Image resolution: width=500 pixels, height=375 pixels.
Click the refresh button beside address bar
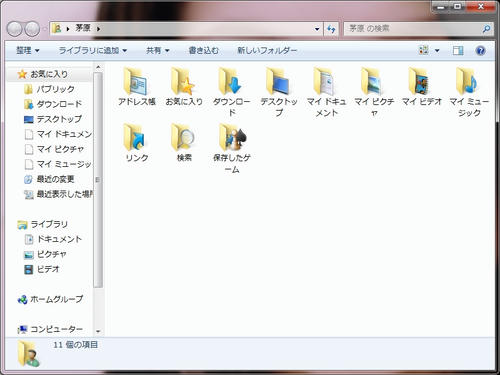tap(331, 29)
